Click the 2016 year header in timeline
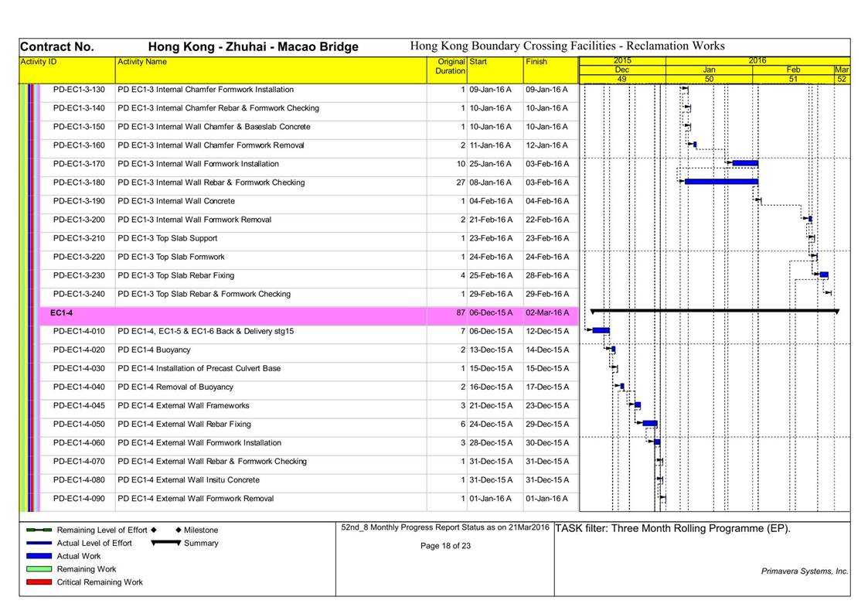This screenshot has width=868, height=614. [x=757, y=60]
